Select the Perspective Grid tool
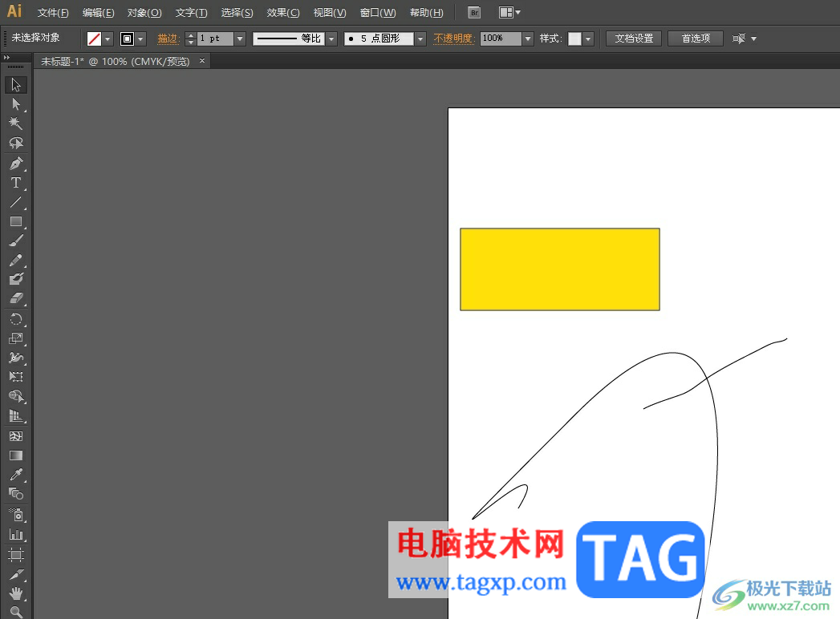The height and width of the screenshot is (619, 840). (x=16, y=416)
